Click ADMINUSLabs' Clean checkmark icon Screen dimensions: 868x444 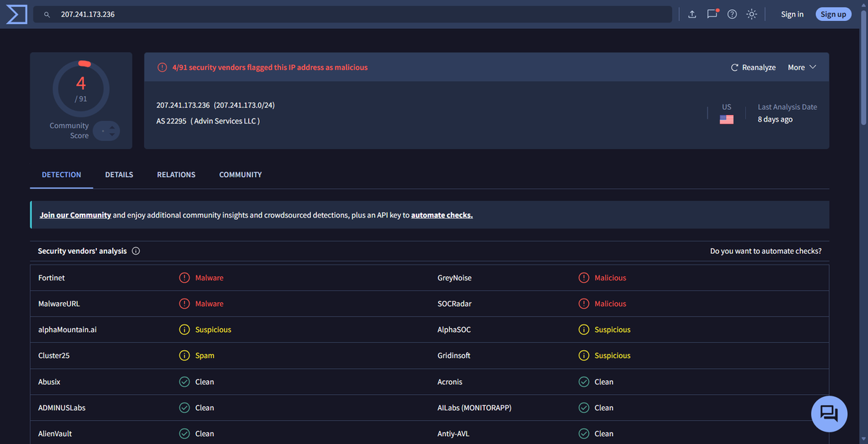click(x=184, y=408)
